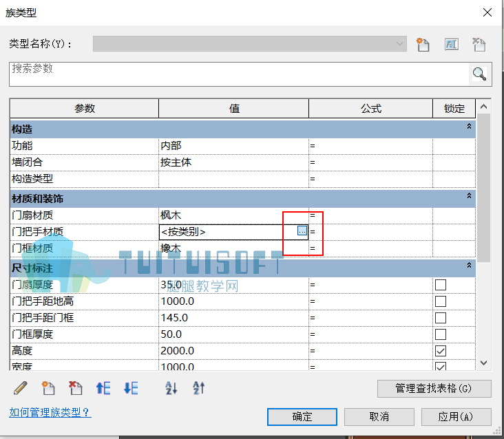
Task: Click the magnifier search icon
Action: coord(480,74)
